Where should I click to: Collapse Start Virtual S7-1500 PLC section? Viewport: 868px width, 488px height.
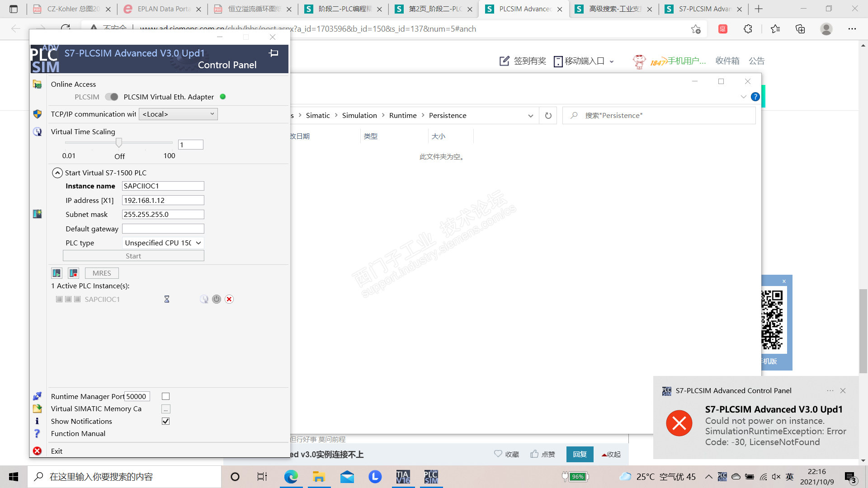click(x=57, y=173)
